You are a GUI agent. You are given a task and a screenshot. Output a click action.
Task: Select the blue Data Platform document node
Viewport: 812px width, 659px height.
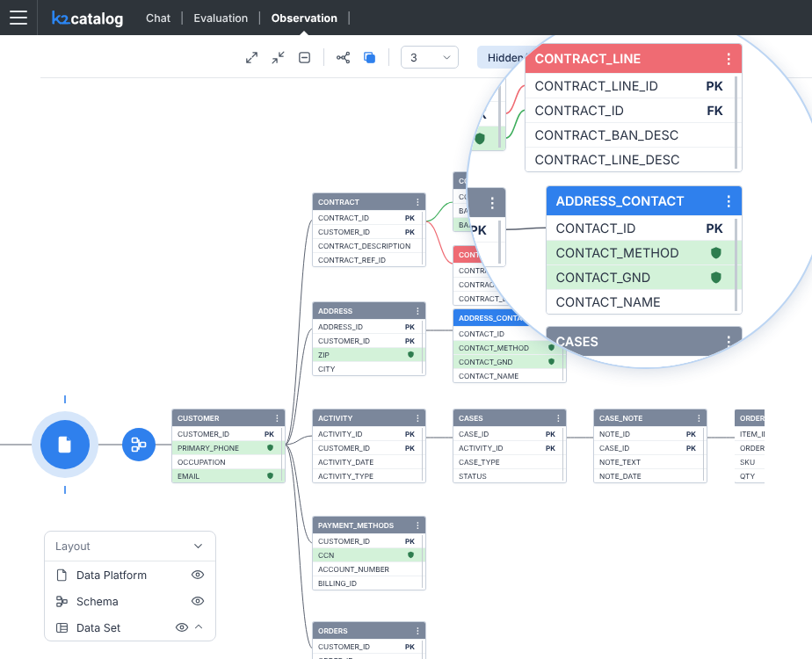65,444
